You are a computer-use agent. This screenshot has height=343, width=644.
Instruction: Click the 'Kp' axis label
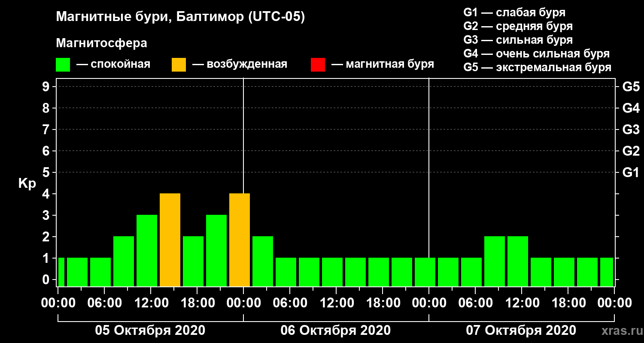[x=27, y=184]
